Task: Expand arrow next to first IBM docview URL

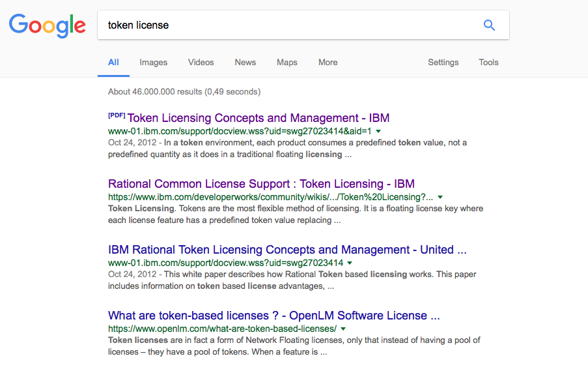Action: click(378, 131)
